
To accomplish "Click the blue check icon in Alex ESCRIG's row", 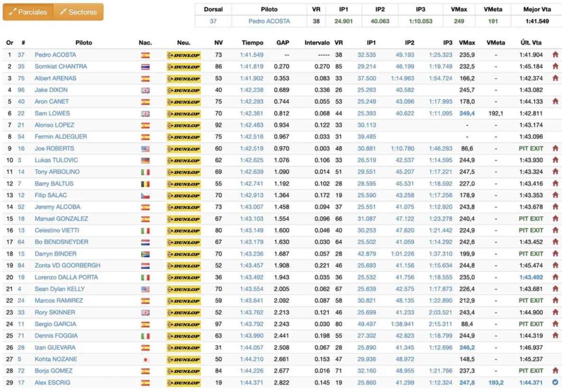I will coord(555,383).
